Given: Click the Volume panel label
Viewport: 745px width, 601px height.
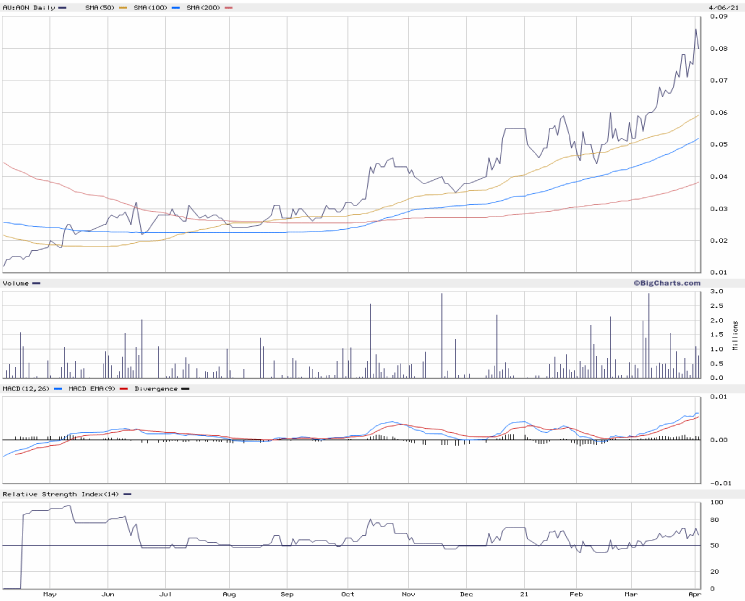Looking at the screenshot, I should pyautogui.click(x=16, y=283).
